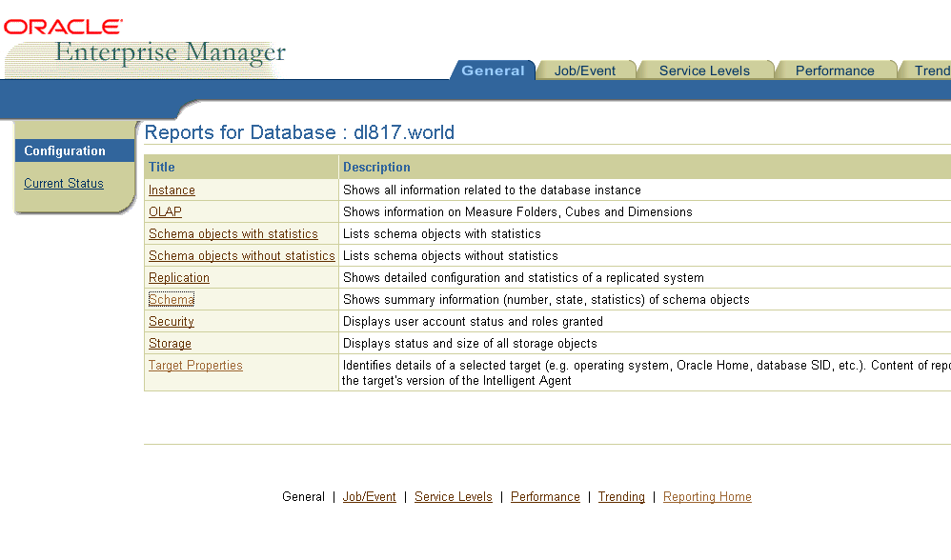Open the Job/Event tab at top

(x=585, y=70)
